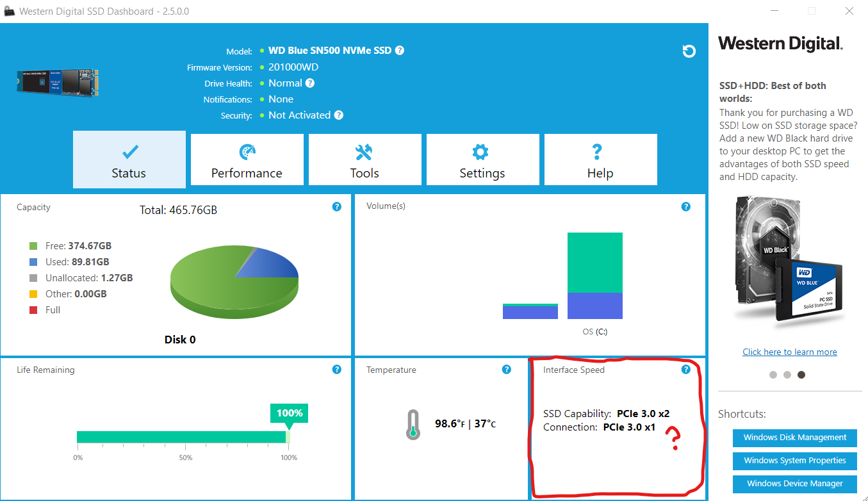
Task: Click the help icon in Capacity panel
Action: [337, 207]
